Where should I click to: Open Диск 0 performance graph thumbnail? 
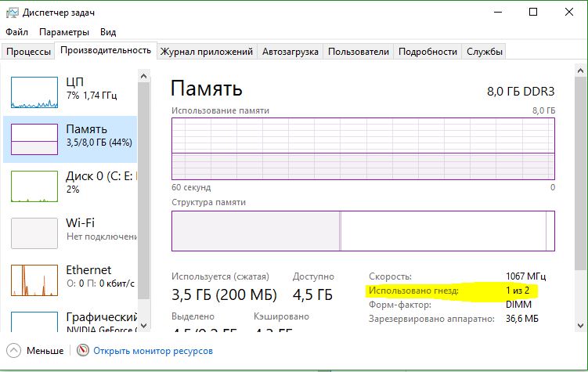(34, 186)
